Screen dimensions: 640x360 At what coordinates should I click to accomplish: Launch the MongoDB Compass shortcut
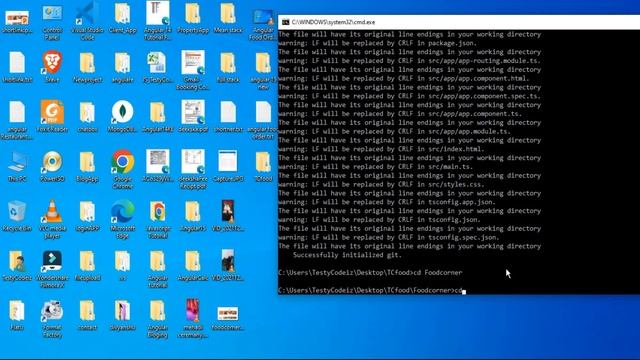tap(122, 116)
